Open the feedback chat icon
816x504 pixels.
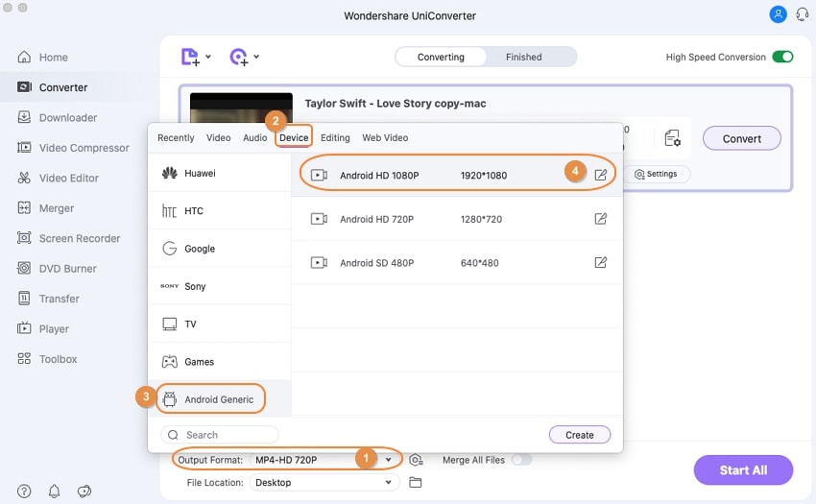pos(84,491)
